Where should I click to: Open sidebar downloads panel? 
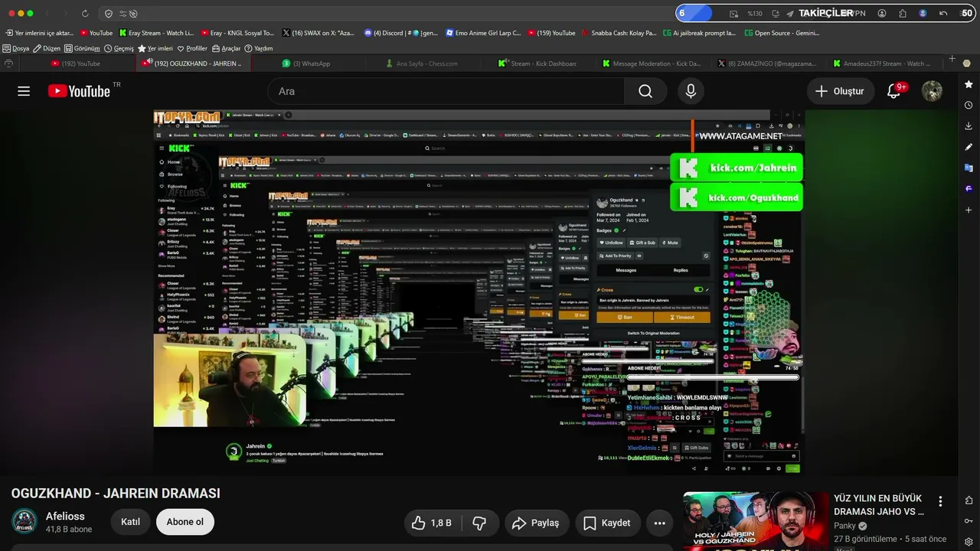pyautogui.click(x=969, y=126)
